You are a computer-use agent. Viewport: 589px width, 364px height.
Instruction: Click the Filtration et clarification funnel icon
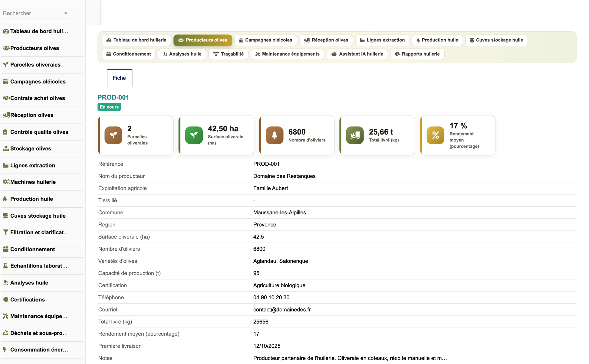[x=5, y=232]
